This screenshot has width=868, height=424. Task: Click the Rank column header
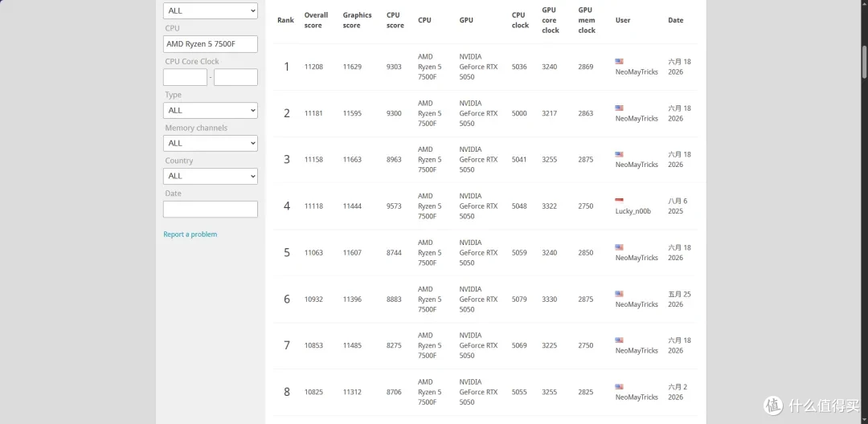point(285,20)
